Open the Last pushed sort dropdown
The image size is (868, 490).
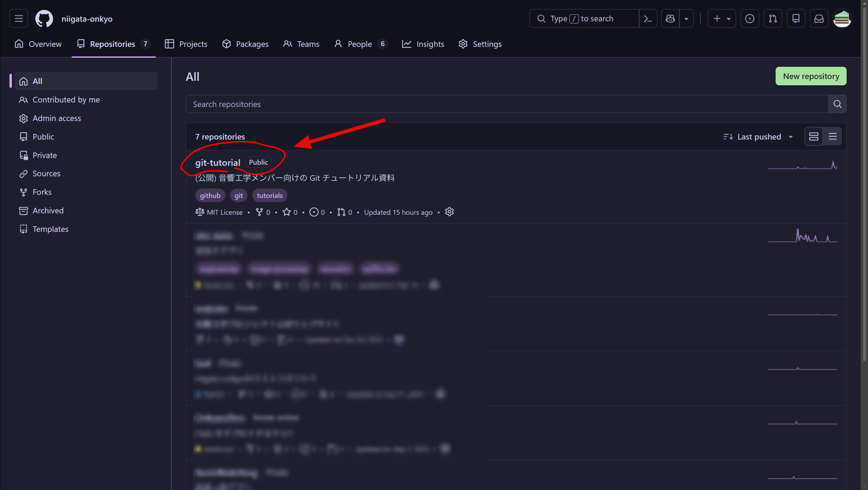[758, 137]
